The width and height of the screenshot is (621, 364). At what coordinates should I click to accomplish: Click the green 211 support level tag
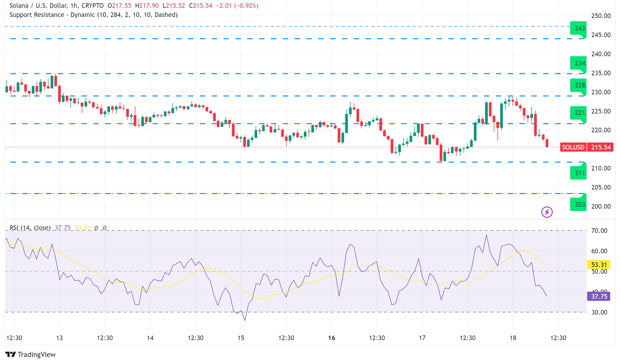pyautogui.click(x=578, y=173)
